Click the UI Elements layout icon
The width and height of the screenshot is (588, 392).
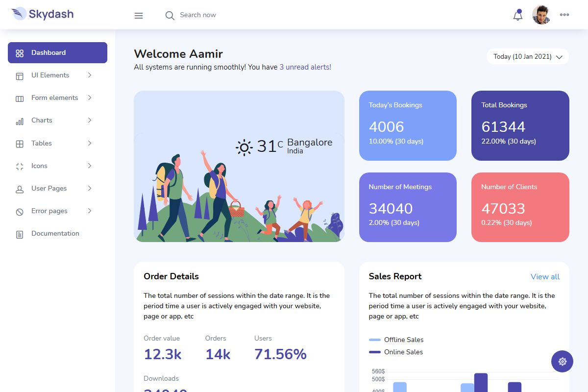20,76
